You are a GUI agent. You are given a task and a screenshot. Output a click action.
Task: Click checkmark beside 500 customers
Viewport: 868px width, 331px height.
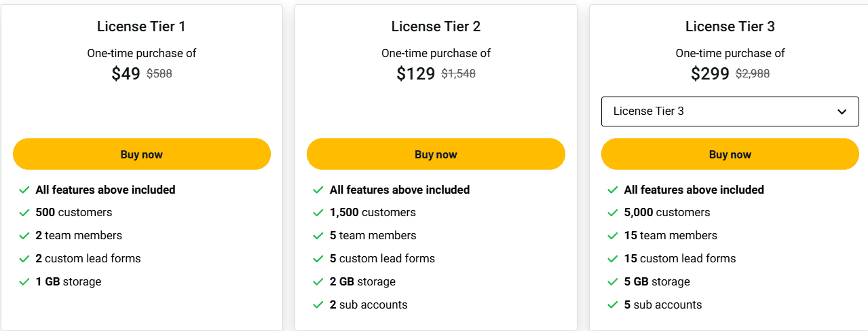pyautogui.click(x=24, y=213)
